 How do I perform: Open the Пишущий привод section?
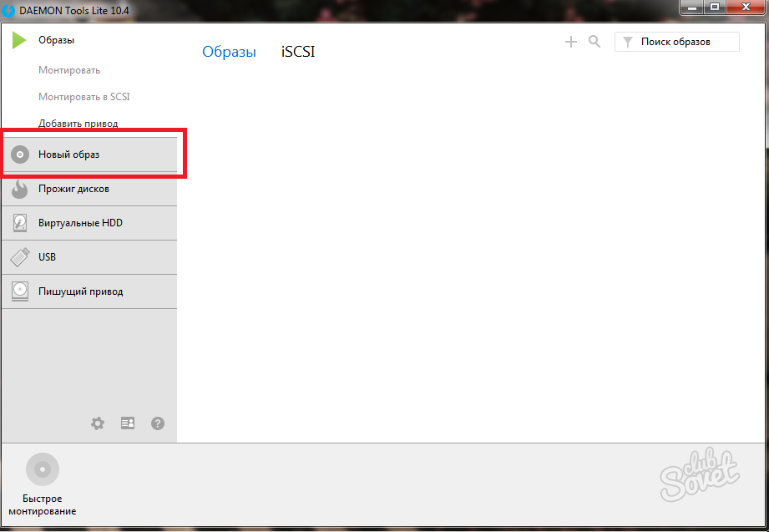click(x=80, y=291)
